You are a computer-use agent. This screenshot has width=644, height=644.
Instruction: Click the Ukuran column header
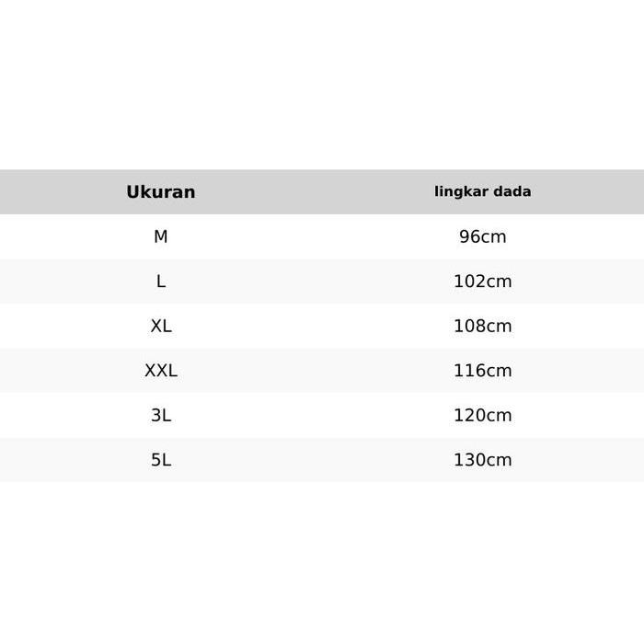161,192
